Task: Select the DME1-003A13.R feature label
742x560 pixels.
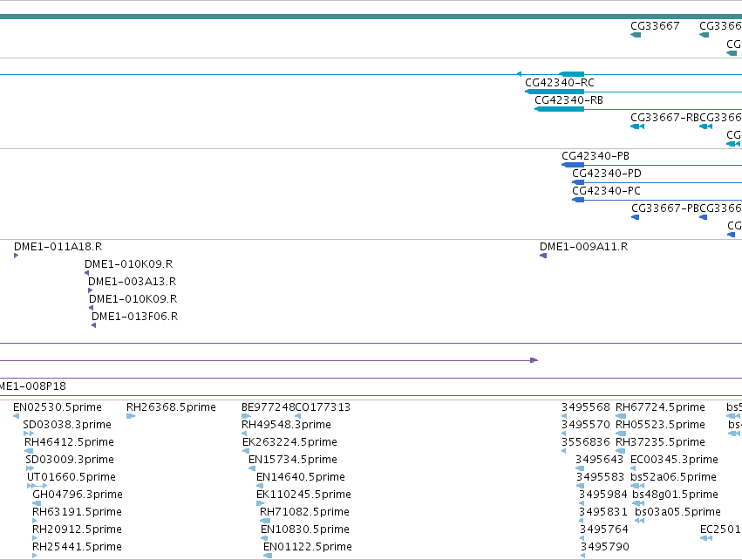Action: click(x=132, y=282)
